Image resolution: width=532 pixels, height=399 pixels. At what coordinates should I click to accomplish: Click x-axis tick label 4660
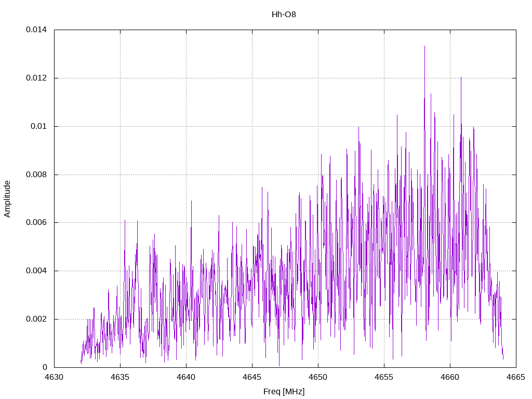[450, 377]
